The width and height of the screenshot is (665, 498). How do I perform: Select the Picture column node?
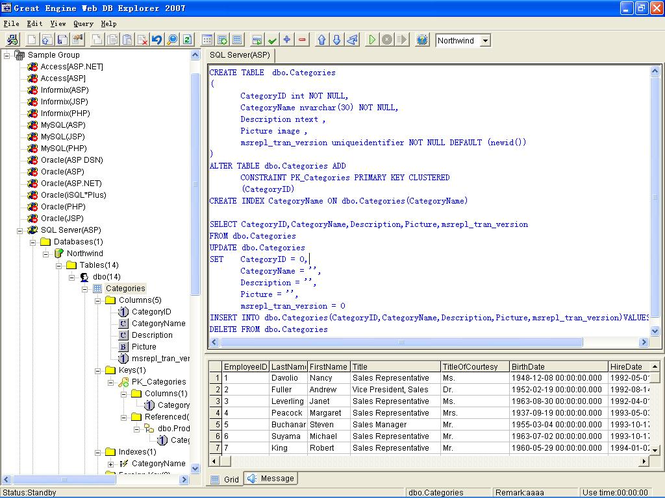[x=144, y=347]
